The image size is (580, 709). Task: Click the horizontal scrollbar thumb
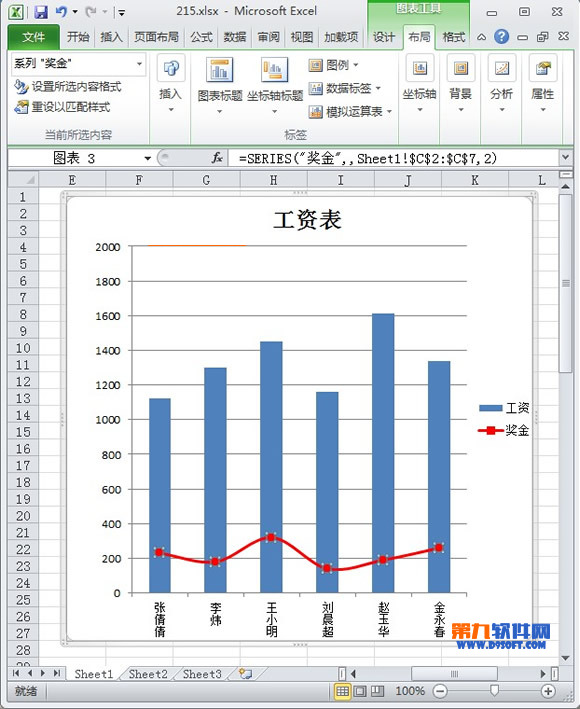coord(454,674)
